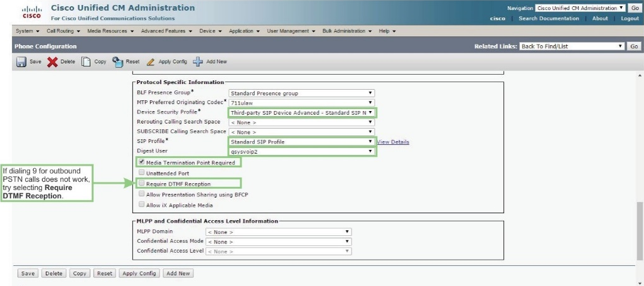Click the View Details link
The width and height of the screenshot is (644, 286).
393,142
